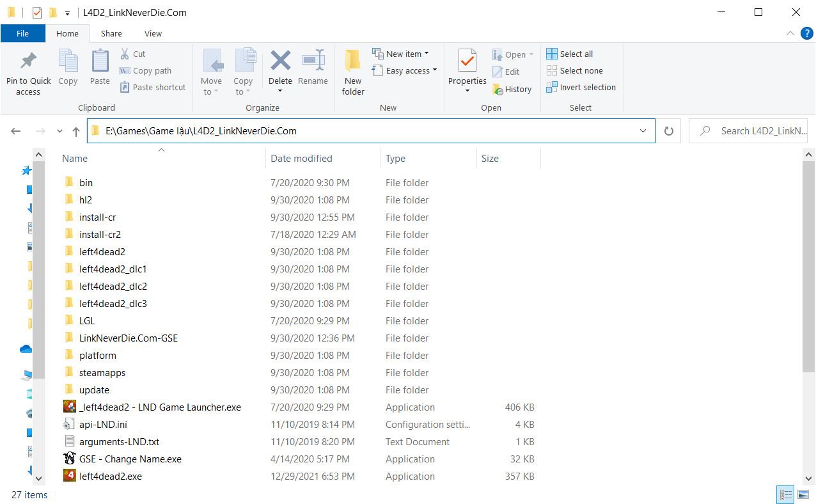Select the LinkNeverDie.Com-GSE folder
Viewport: 816px width, 504px height.
[121, 338]
